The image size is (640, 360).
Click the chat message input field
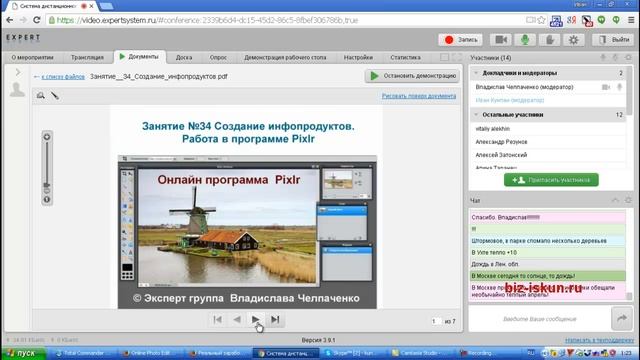point(540,319)
